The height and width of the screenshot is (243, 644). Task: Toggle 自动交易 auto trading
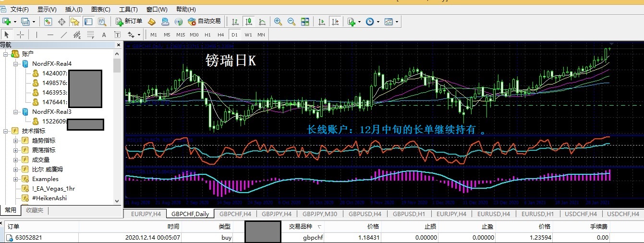(x=205, y=22)
